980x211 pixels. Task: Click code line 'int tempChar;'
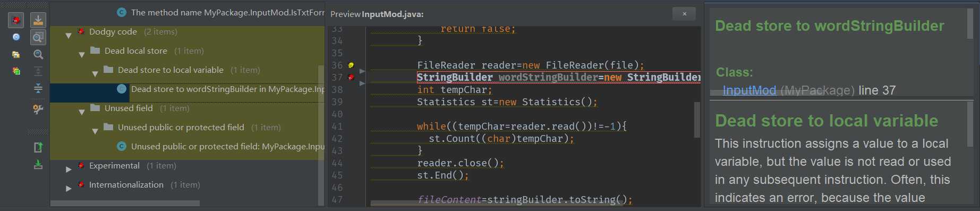pyautogui.click(x=454, y=90)
